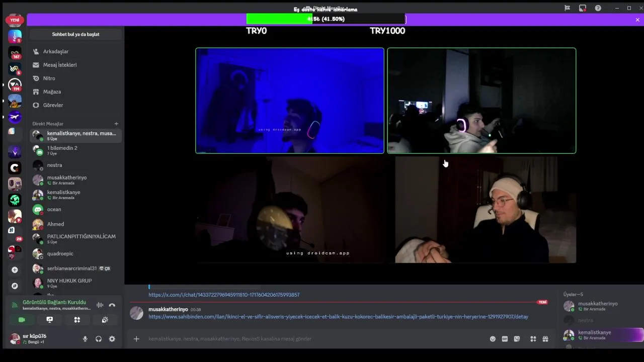Open the Mağaza shop
The image size is (644, 362).
click(75, 92)
